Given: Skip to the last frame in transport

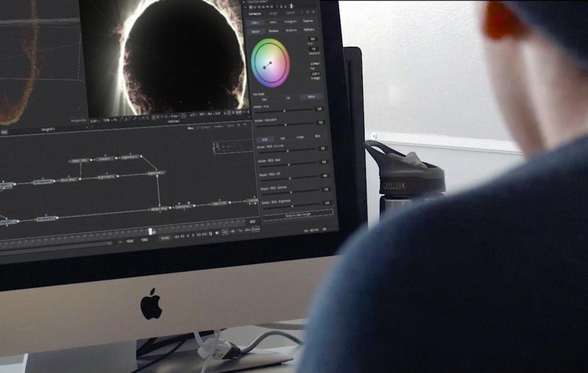Looking at the screenshot, I should tap(205, 234).
